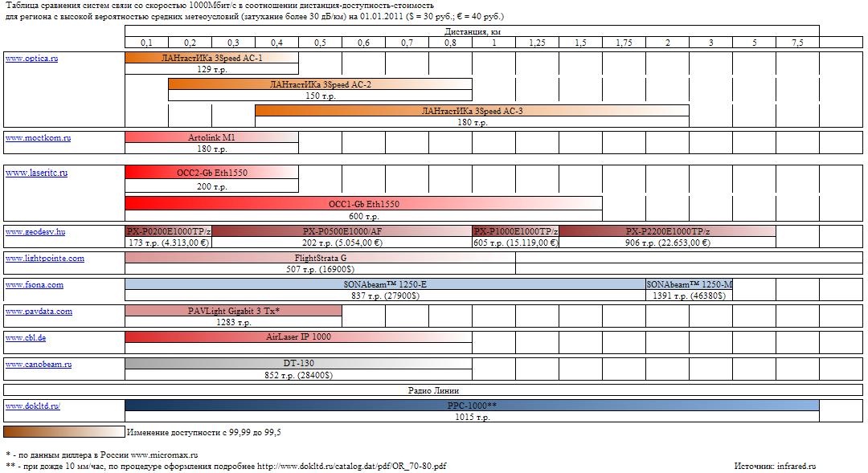
Task: Open www.lightpointe.com link
Action: tap(45, 259)
